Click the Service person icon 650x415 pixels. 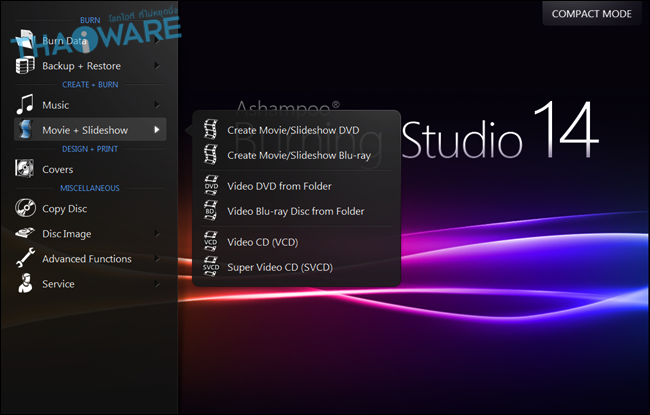point(25,283)
